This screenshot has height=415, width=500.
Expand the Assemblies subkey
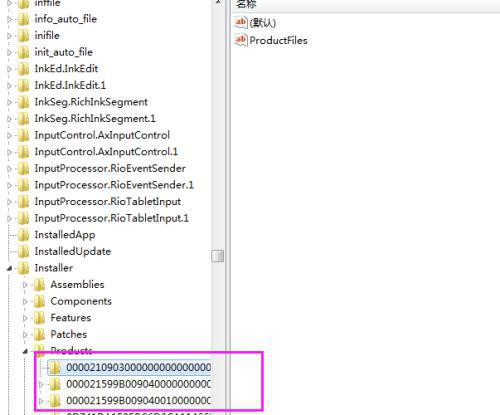(x=25, y=285)
